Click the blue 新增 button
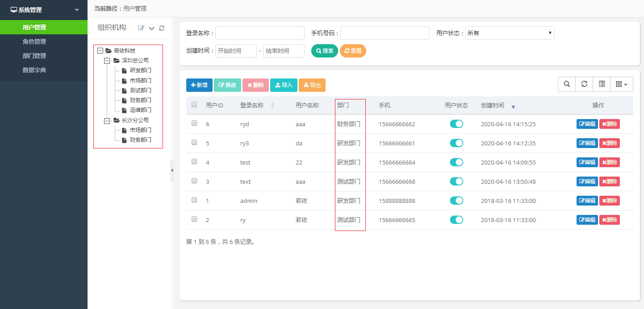 tap(199, 85)
